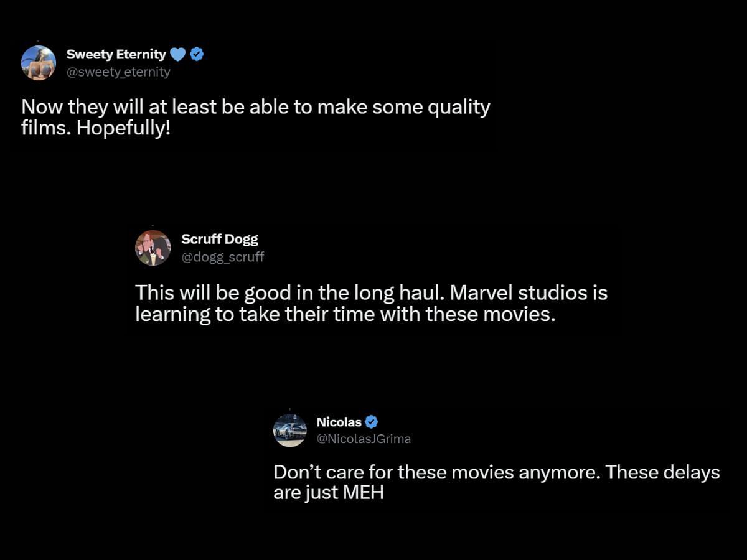Viewport: 747px width, 560px height.
Task: Click the @NicolasJGrima handle
Action: pos(364,439)
